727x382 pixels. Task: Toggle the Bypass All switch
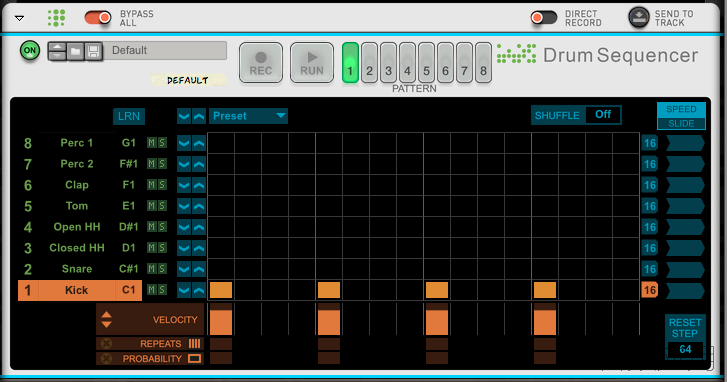point(98,18)
